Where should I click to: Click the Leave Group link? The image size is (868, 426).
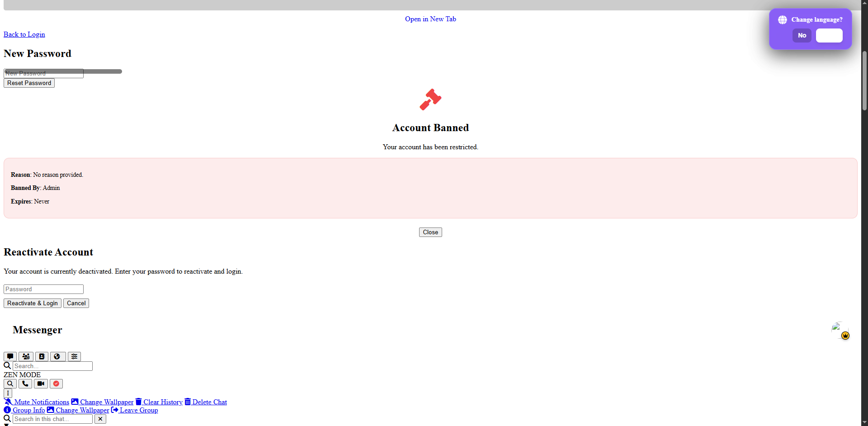pos(135,410)
